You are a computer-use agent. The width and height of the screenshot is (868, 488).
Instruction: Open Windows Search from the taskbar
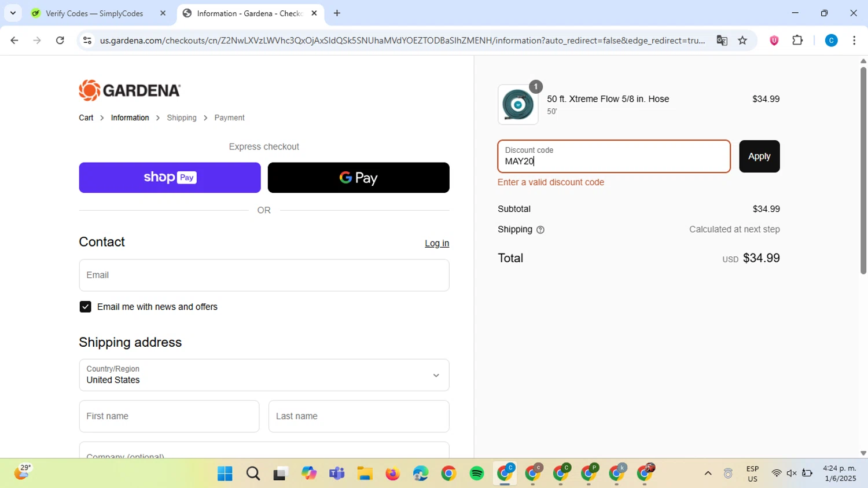(x=253, y=474)
